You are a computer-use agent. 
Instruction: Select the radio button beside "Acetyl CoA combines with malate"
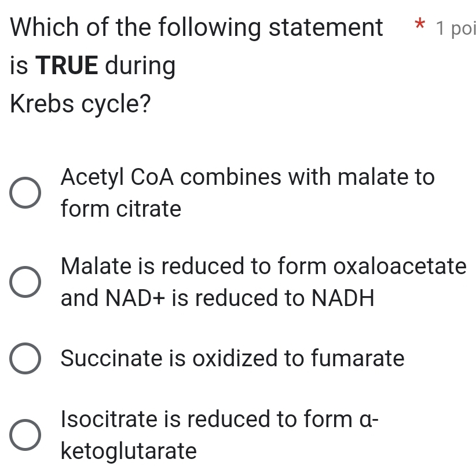click(x=24, y=192)
